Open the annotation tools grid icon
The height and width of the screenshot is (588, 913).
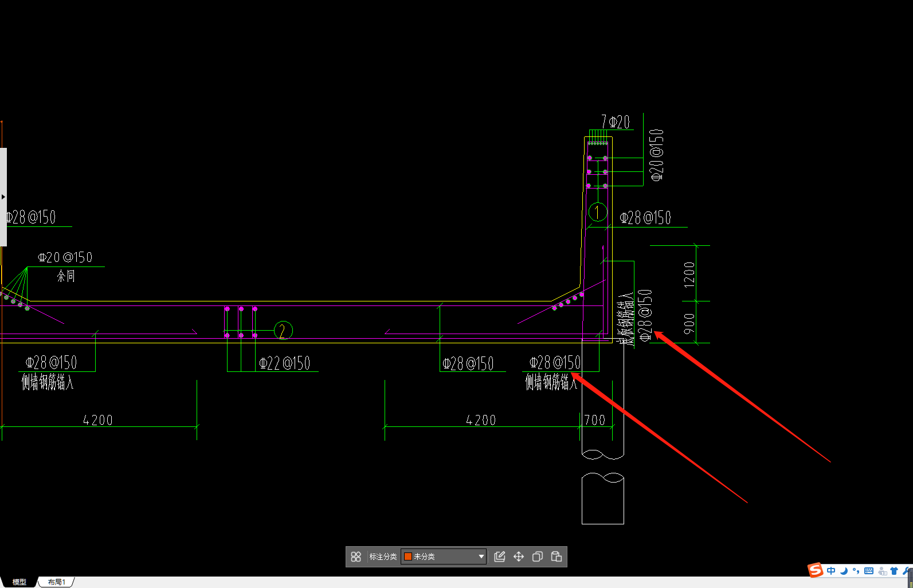356,556
